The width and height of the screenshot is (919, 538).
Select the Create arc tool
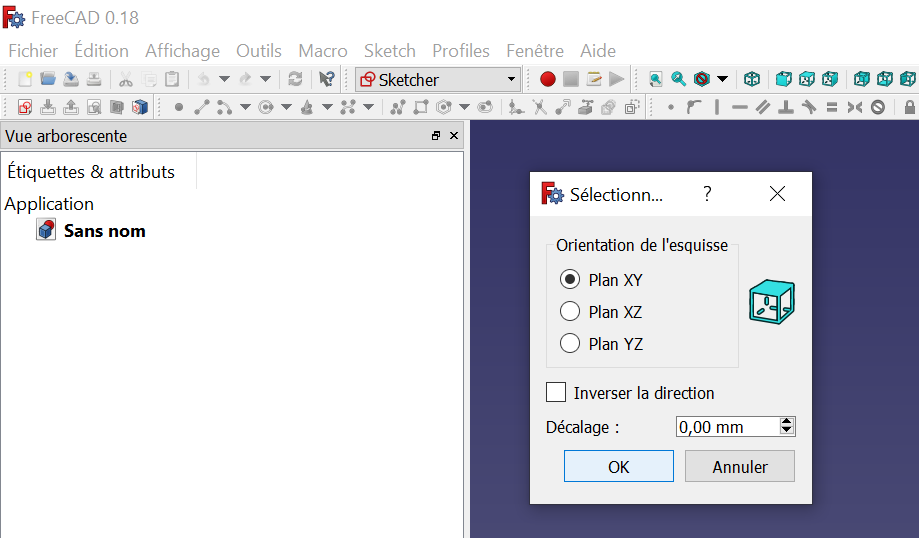(224, 107)
